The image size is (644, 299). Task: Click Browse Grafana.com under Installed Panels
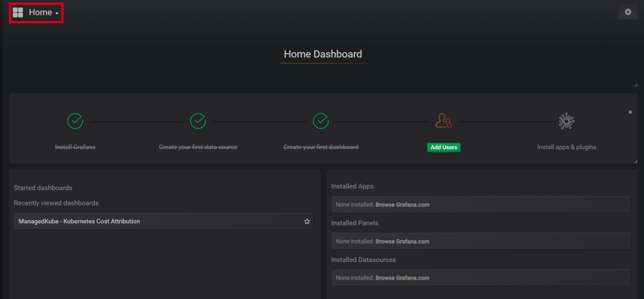point(402,242)
